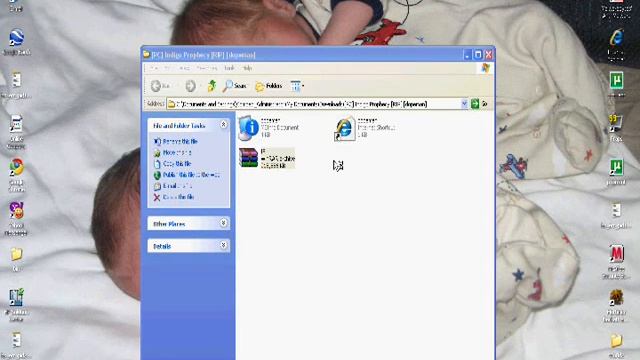Collapse the File and Folder Tasks panel
The width and height of the screenshot is (640, 360).
(x=223, y=124)
